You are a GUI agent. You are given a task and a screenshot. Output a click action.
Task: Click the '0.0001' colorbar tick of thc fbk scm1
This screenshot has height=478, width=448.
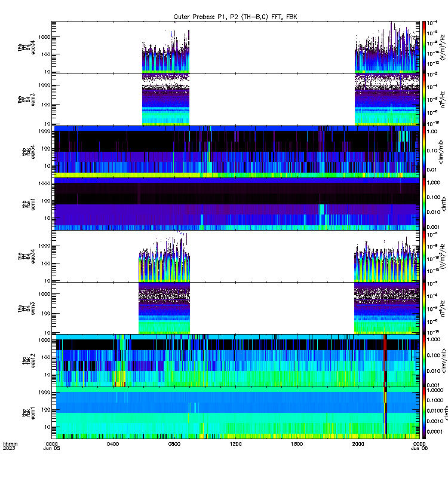coord(435,431)
